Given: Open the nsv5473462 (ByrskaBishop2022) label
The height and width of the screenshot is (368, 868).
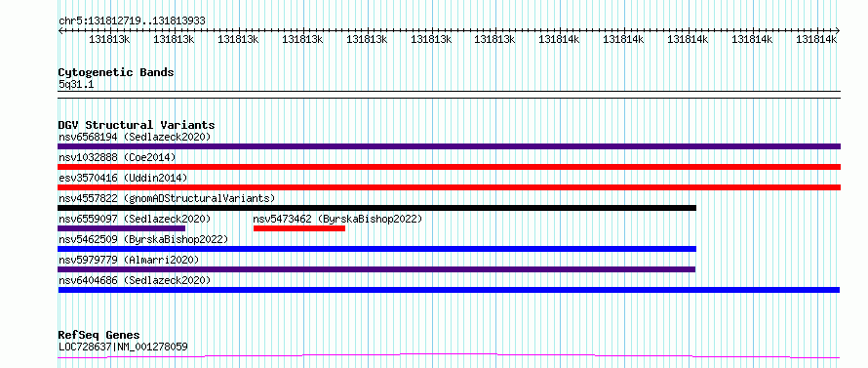Looking at the screenshot, I should pos(337,219).
